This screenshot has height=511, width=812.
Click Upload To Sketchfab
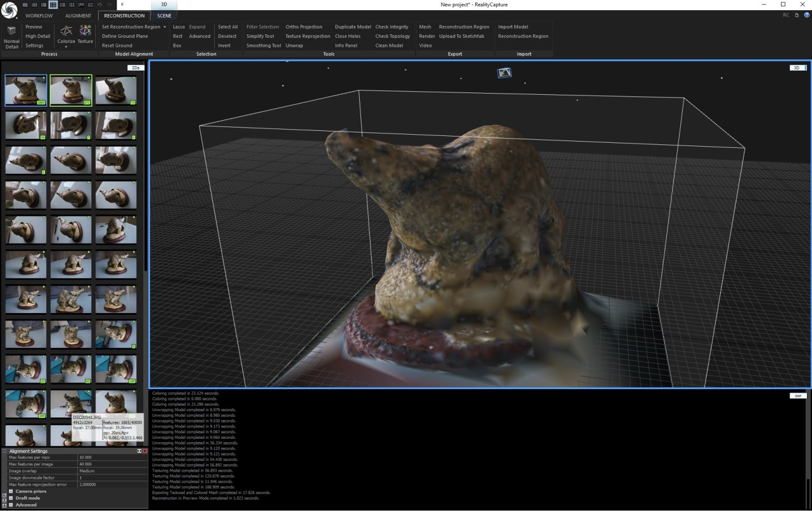pyautogui.click(x=461, y=36)
